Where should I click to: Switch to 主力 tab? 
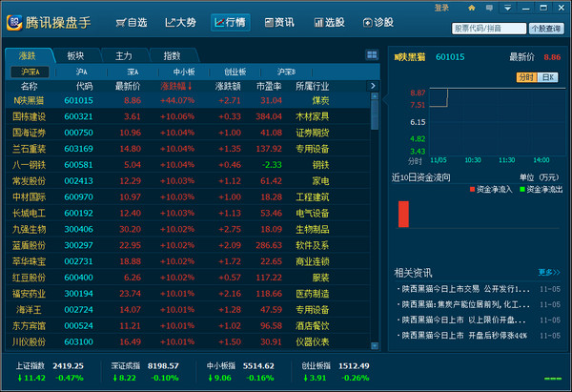click(124, 56)
